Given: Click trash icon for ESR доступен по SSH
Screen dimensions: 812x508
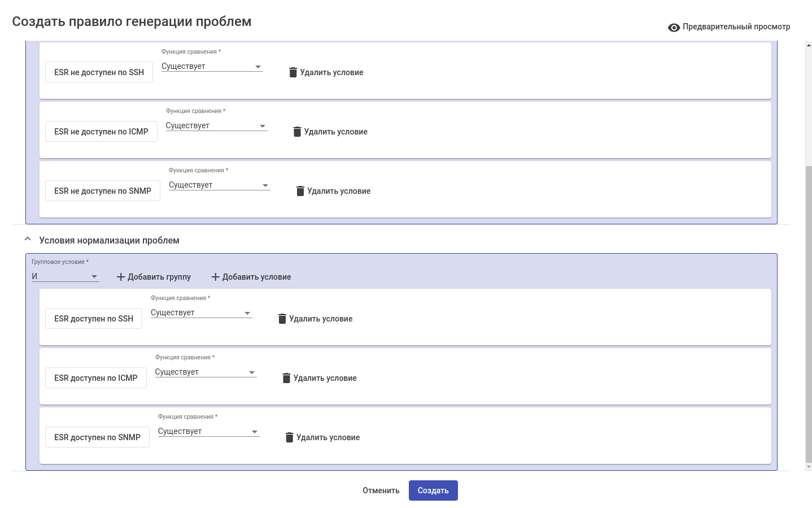Looking at the screenshot, I should (x=282, y=319).
